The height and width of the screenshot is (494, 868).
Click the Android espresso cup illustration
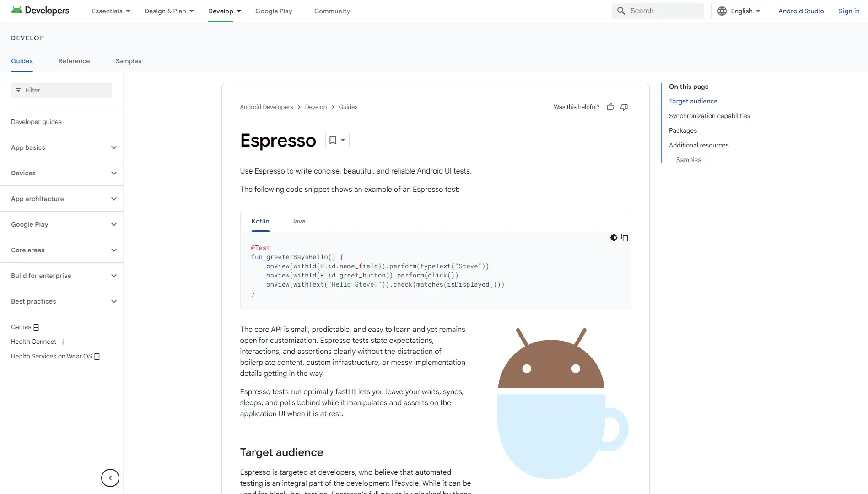tap(562, 403)
